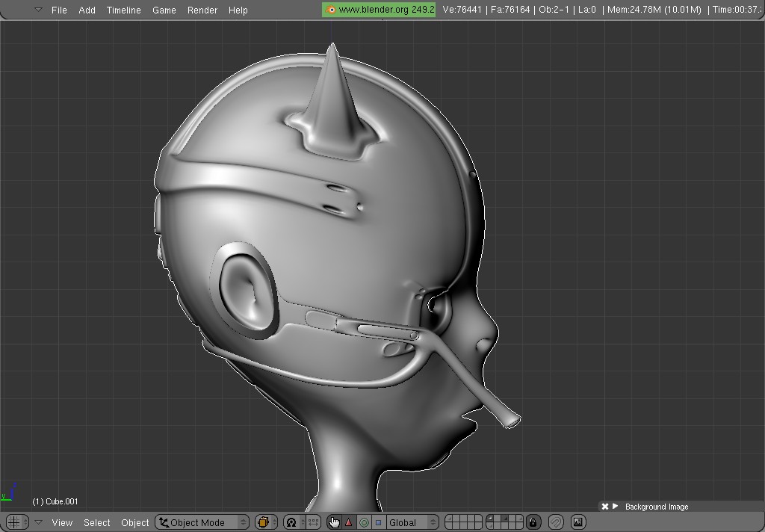Collapse top header menus with triangle arrow
Image resolution: width=765 pixels, height=532 pixels.
[x=38, y=9]
